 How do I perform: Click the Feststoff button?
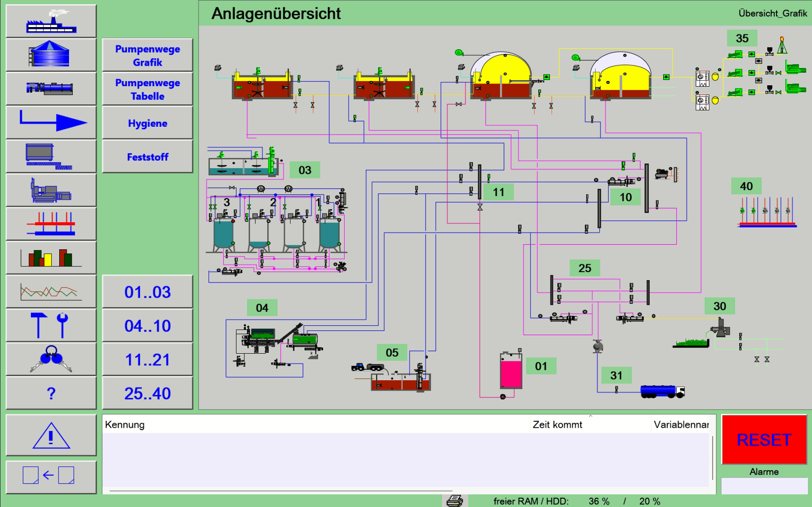tap(147, 157)
